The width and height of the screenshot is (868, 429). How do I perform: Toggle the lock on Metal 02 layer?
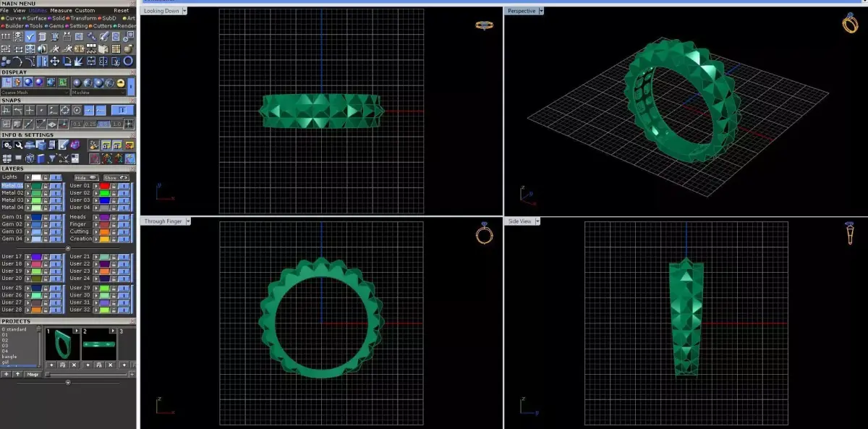(46, 192)
